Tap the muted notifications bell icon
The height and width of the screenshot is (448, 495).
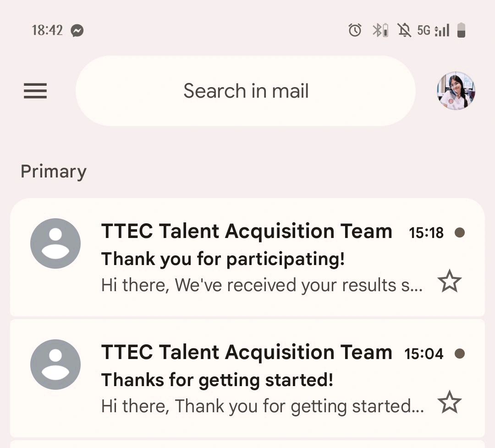404,30
